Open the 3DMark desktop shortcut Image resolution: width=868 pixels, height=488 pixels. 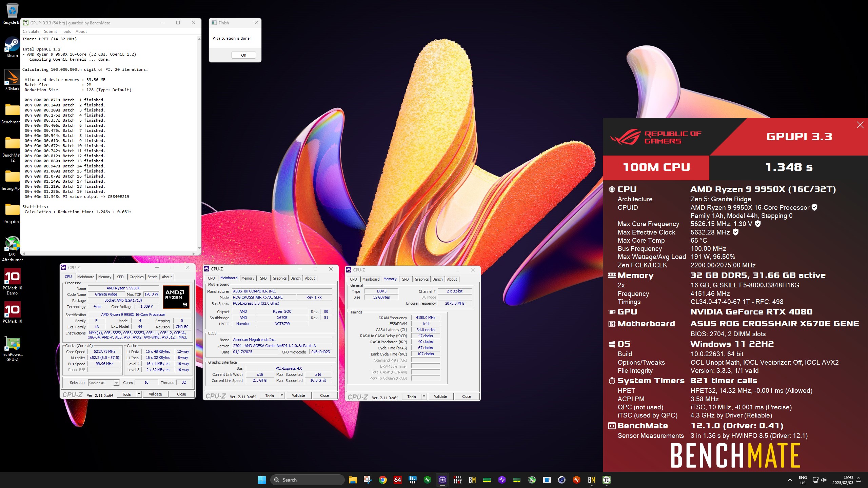click(12, 80)
